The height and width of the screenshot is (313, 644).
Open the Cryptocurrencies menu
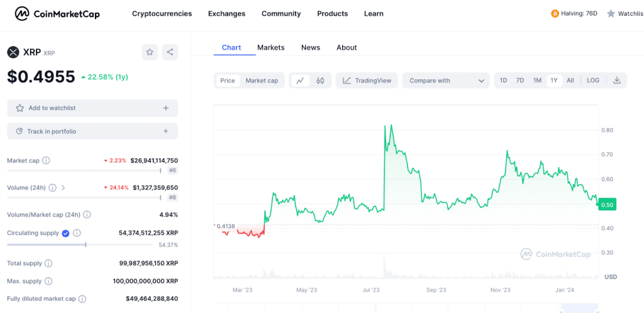[x=162, y=14]
